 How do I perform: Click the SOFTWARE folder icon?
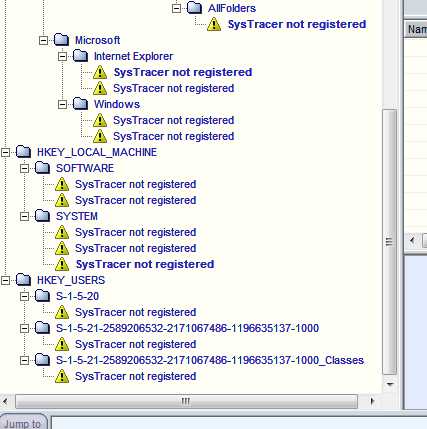42,168
